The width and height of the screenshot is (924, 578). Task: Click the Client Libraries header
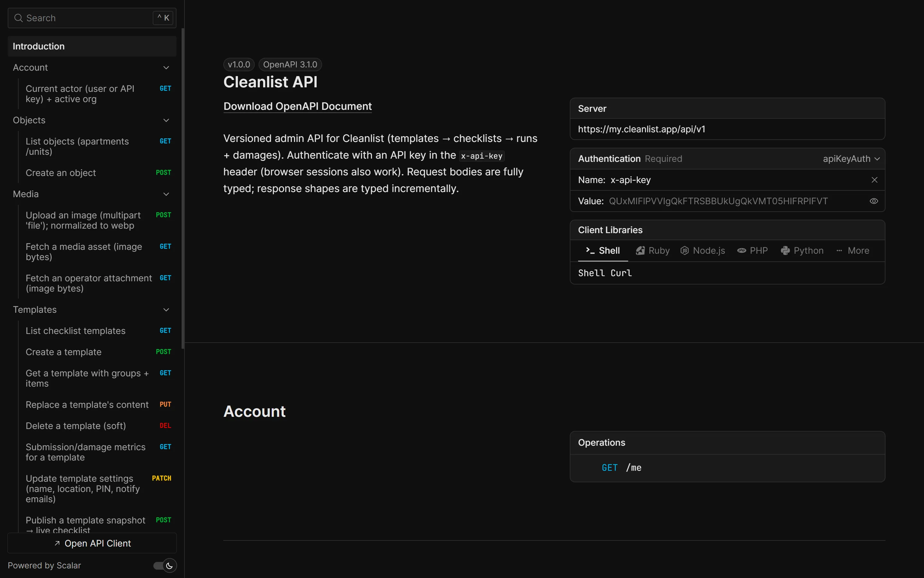pyautogui.click(x=727, y=230)
